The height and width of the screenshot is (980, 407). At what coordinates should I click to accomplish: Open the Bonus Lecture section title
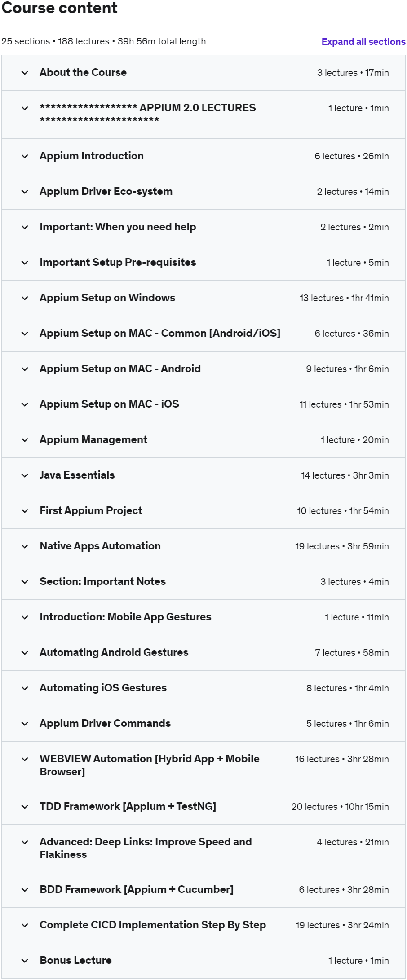(75, 960)
